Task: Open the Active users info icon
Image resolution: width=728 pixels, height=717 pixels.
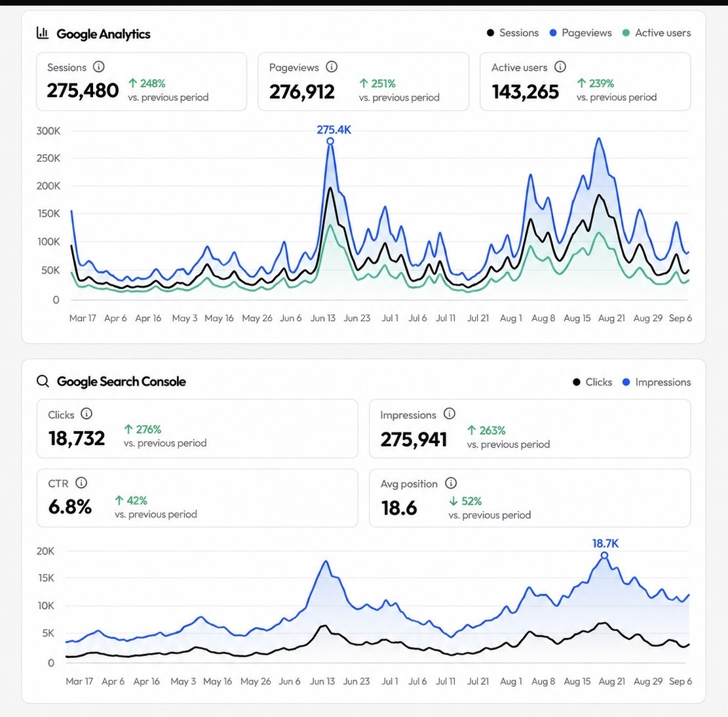Action: click(560, 67)
